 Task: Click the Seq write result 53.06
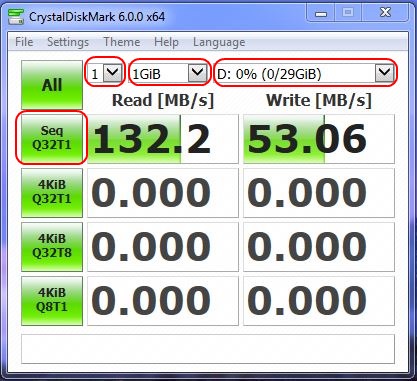click(x=319, y=139)
